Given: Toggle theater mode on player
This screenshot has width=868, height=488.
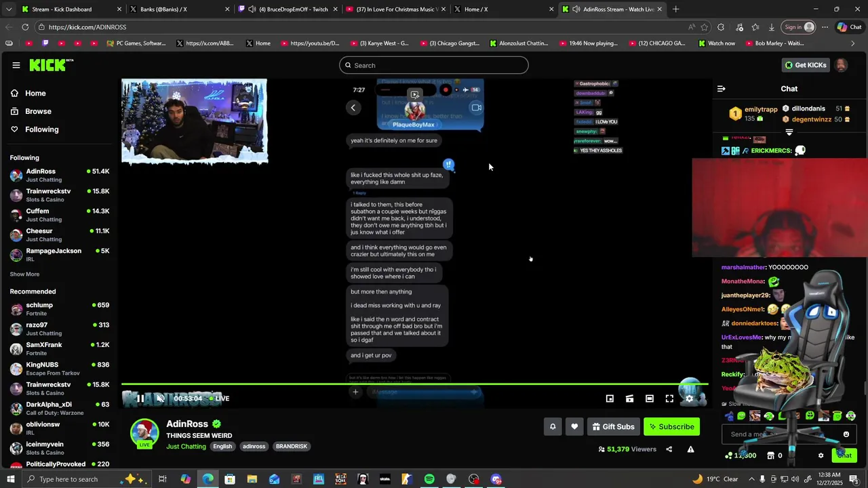Looking at the screenshot, I should [650, 399].
